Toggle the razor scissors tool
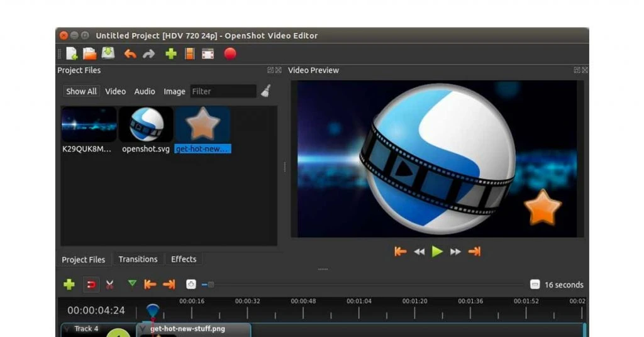Image resolution: width=644 pixels, height=337 pixels. [x=110, y=285]
